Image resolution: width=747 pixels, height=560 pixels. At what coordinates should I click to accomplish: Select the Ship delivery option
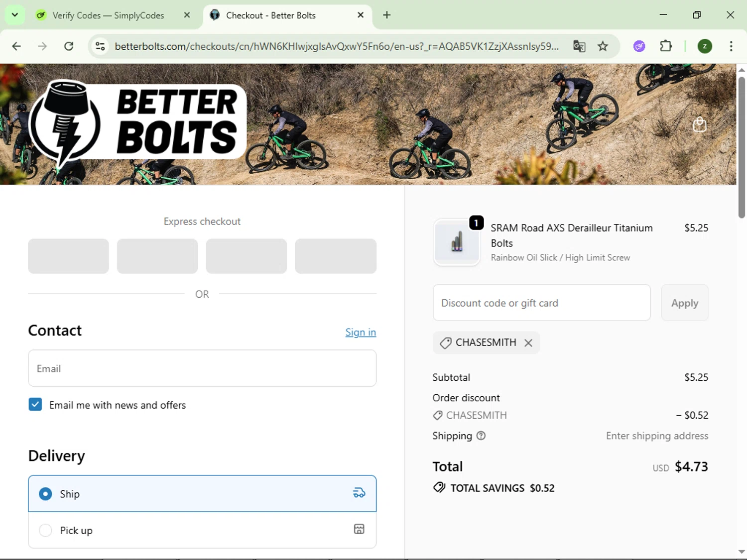pyautogui.click(x=202, y=493)
